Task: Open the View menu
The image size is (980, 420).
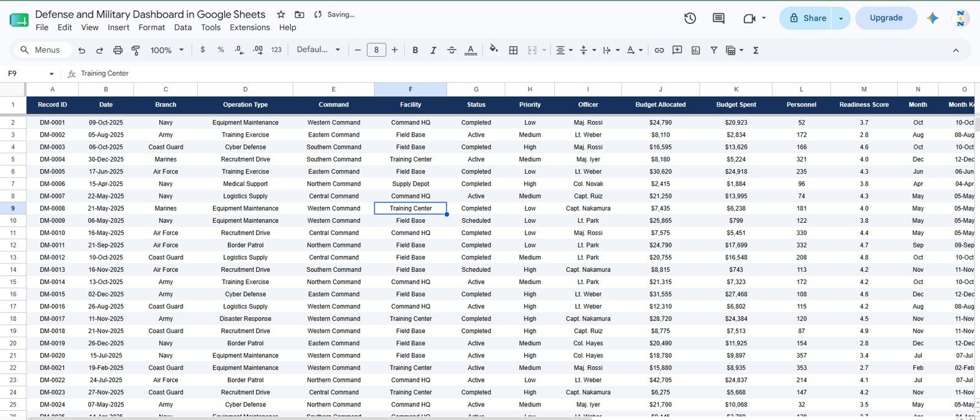Action: [x=89, y=28]
